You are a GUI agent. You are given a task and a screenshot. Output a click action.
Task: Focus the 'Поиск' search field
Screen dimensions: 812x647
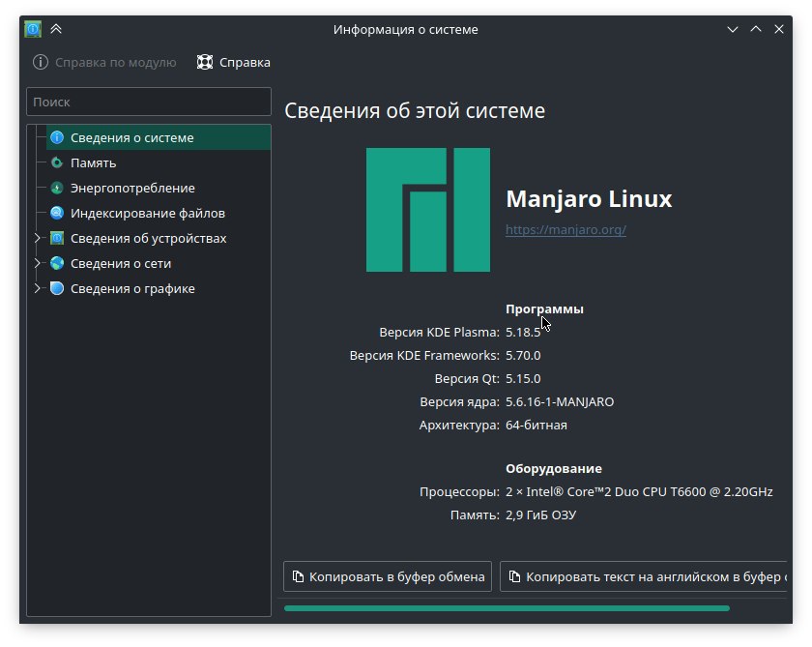[x=149, y=102]
